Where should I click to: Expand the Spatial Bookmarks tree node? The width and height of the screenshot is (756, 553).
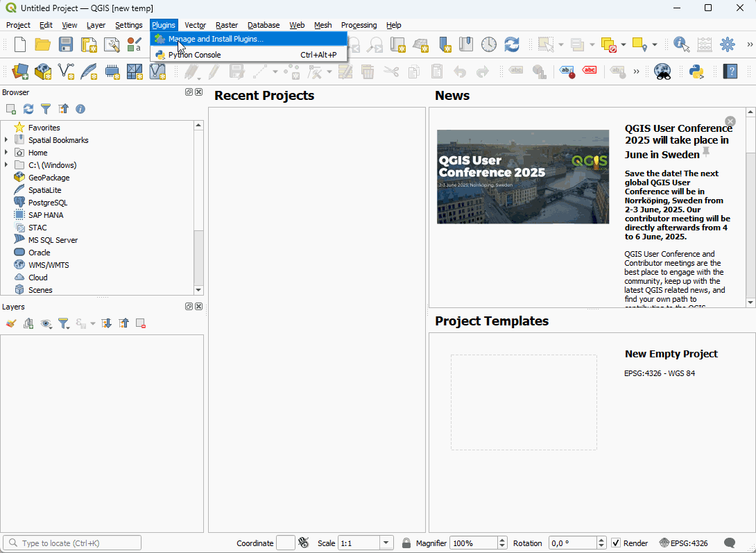6,140
